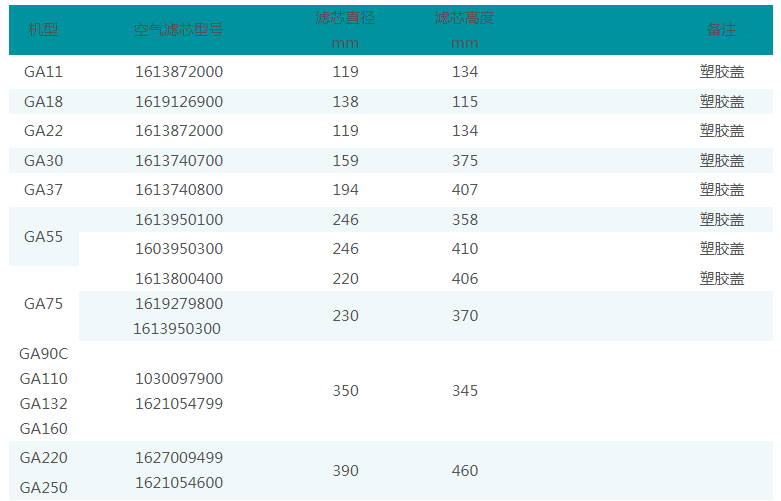
Task: Select part number 1613950100
Action: (x=179, y=220)
